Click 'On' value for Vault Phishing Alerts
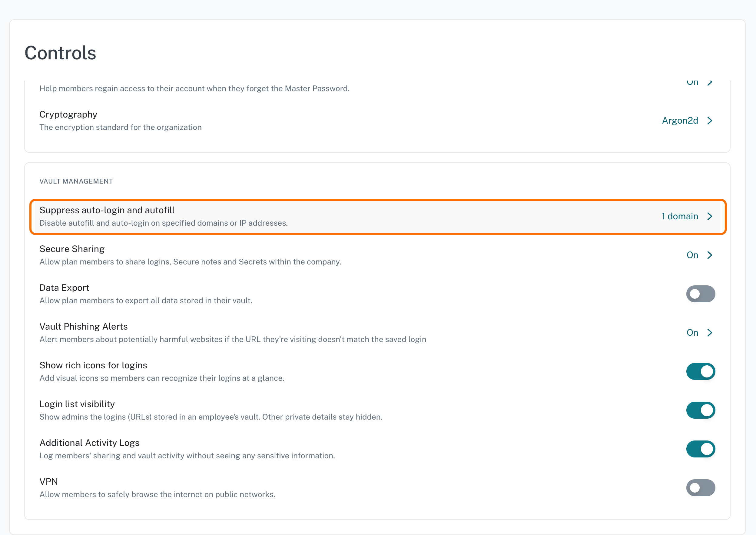 click(692, 333)
